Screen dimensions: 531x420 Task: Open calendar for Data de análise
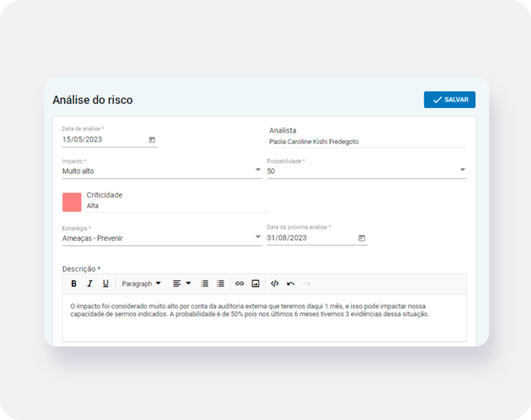(x=152, y=140)
